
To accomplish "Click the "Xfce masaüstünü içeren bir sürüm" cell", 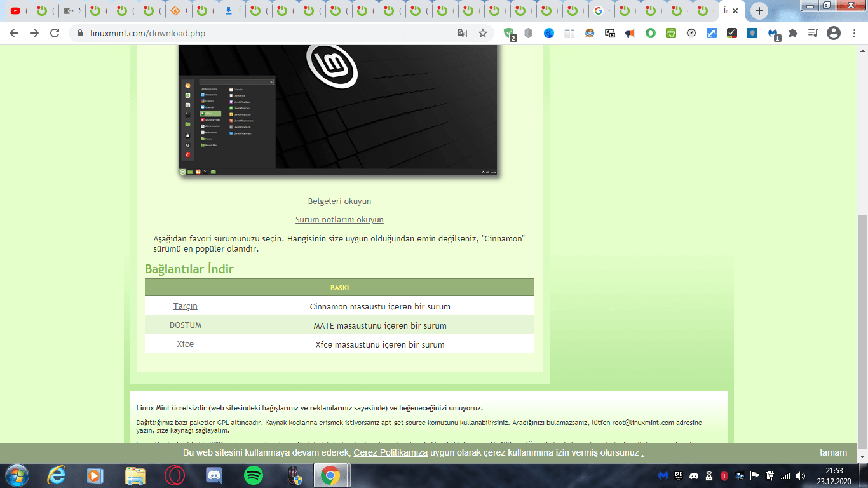I will 380,344.
